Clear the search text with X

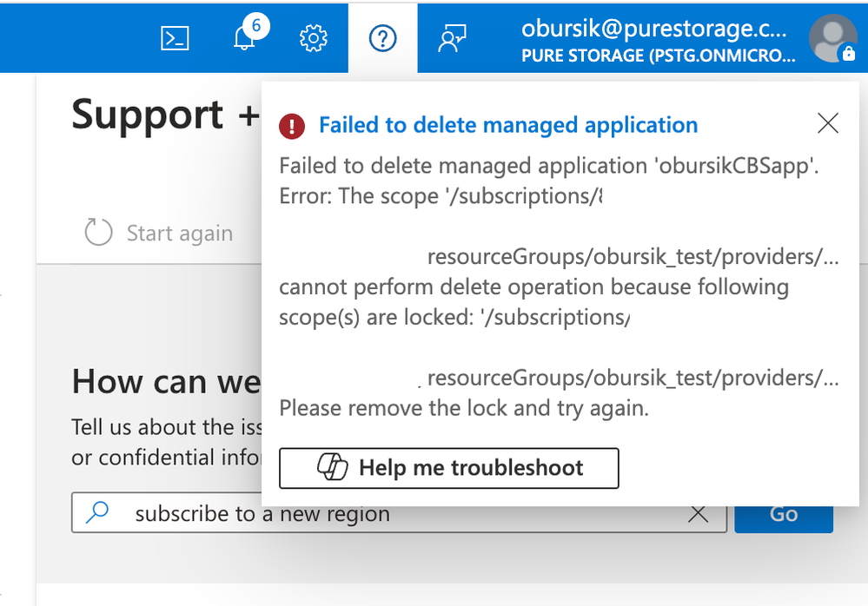tap(698, 514)
